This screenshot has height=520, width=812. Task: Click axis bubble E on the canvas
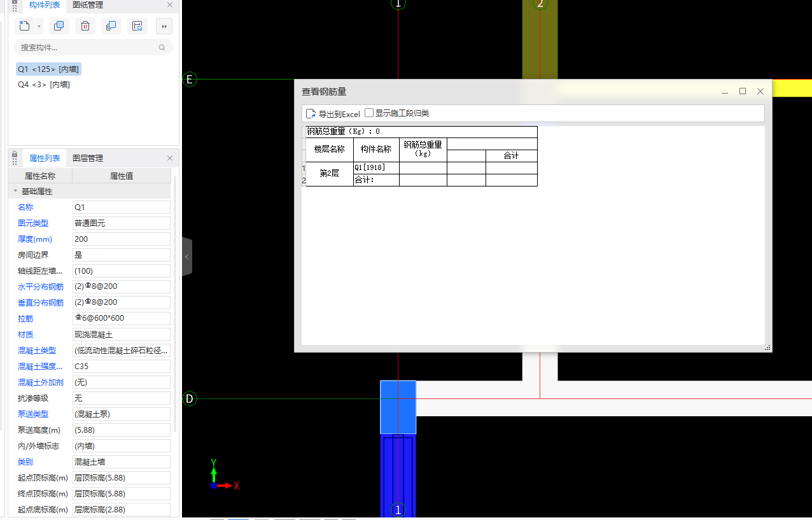[x=189, y=80]
